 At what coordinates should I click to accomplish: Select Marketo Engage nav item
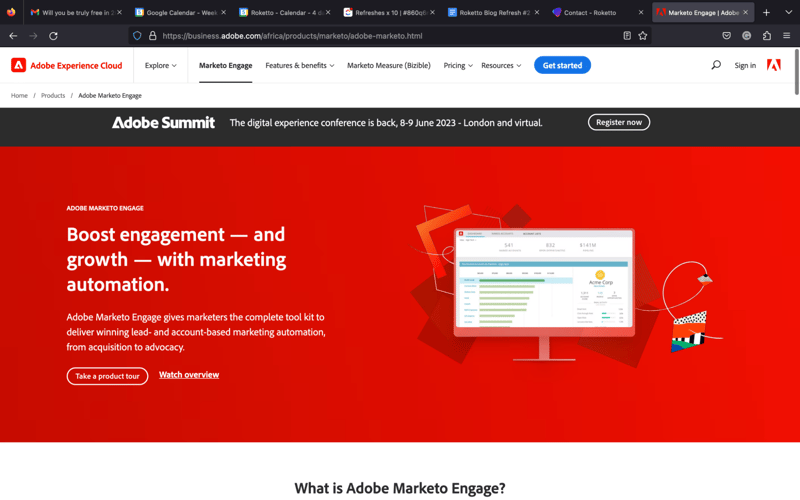point(226,65)
